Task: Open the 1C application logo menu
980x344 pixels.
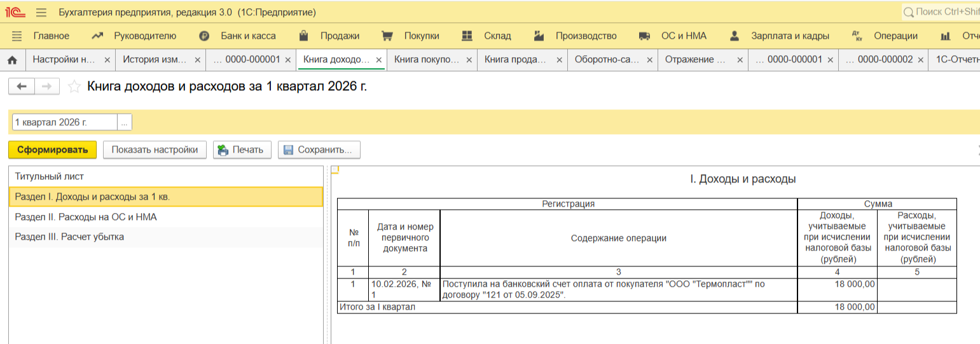Action: (16, 12)
